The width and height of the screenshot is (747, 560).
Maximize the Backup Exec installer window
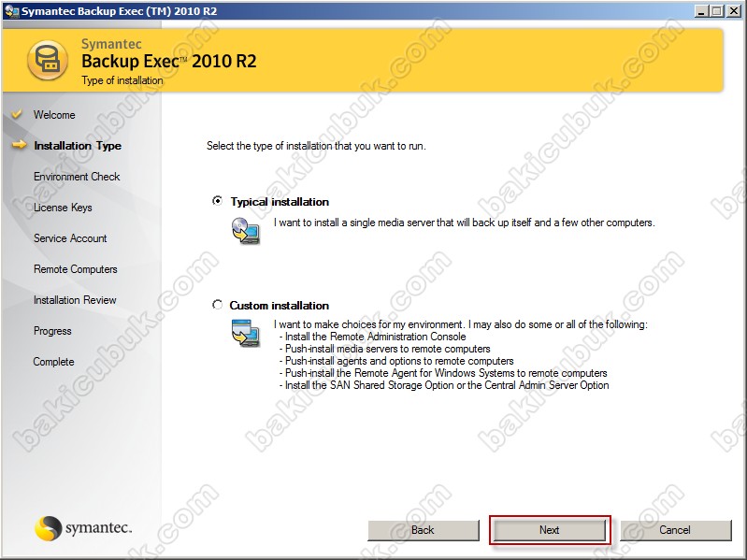pos(716,11)
